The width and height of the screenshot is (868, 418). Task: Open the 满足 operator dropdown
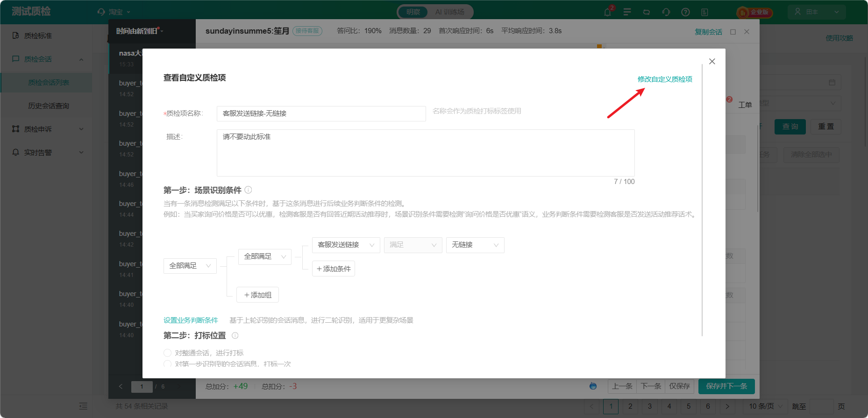[413, 245]
